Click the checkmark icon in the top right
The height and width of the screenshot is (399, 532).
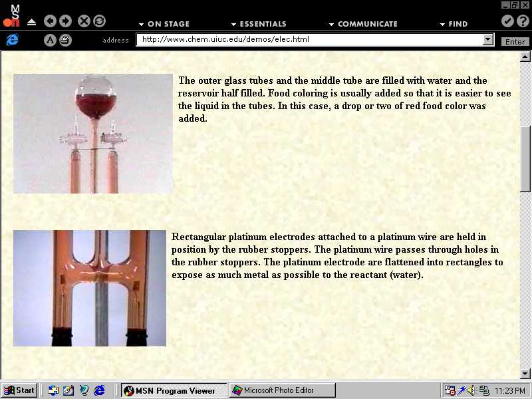point(507,21)
